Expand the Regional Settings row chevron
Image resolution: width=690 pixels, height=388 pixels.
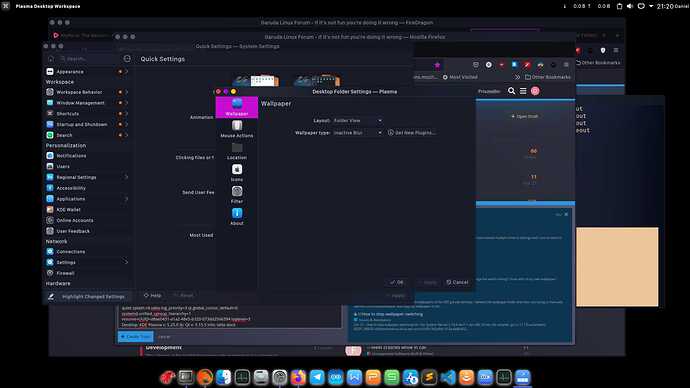point(126,177)
